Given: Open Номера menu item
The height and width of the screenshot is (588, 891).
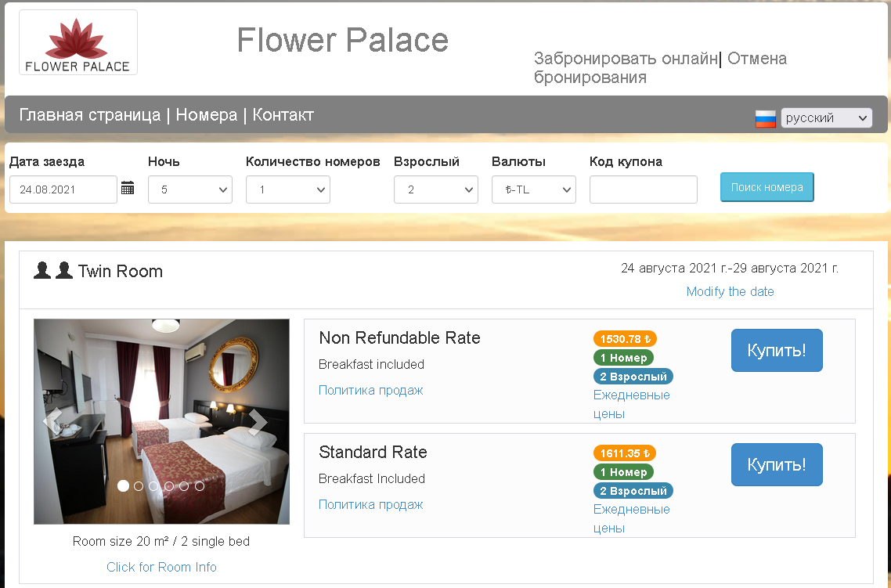Looking at the screenshot, I should (x=206, y=115).
